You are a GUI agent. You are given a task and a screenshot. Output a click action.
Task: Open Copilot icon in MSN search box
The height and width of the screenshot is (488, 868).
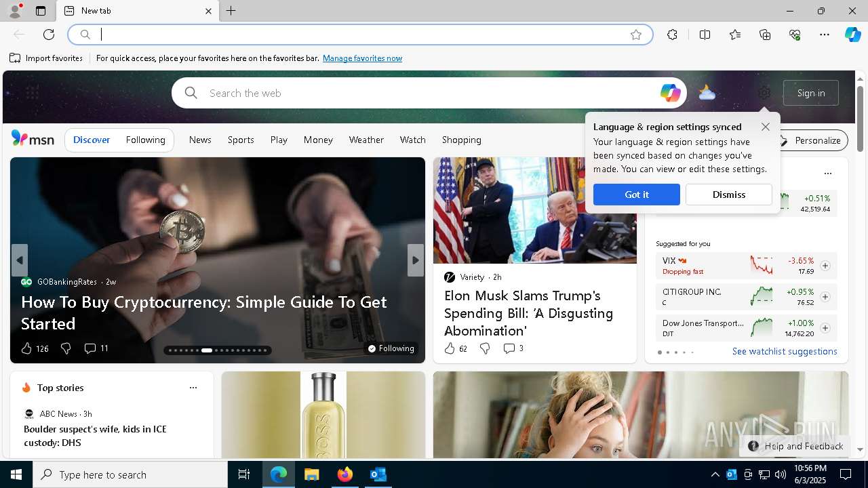(x=670, y=93)
